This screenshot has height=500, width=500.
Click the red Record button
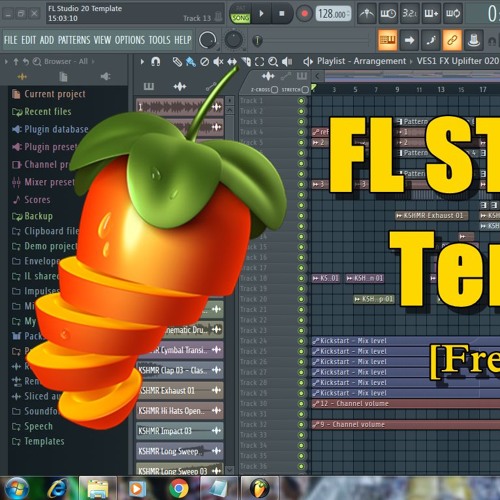click(304, 14)
